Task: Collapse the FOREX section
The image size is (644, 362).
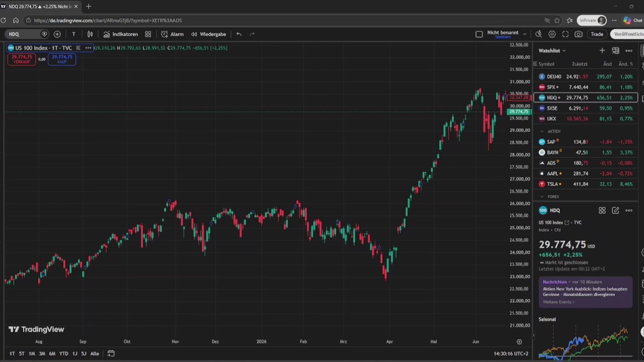Action: pyautogui.click(x=542, y=197)
